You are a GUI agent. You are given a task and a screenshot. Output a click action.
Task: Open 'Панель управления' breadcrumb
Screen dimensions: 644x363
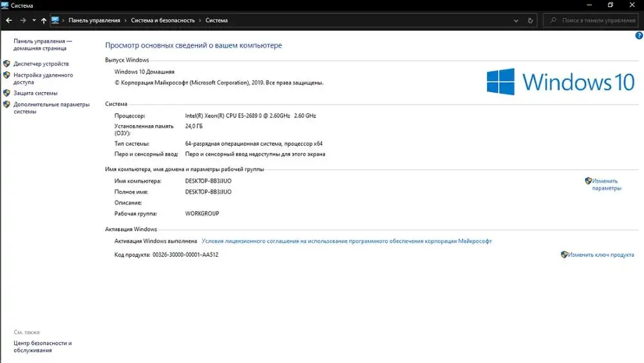(x=94, y=20)
